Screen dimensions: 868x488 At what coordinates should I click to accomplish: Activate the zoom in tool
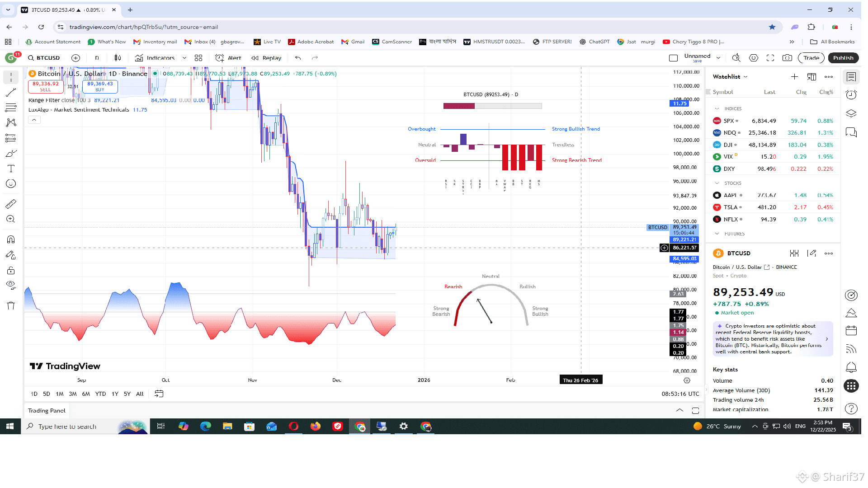tap(11, 219)
